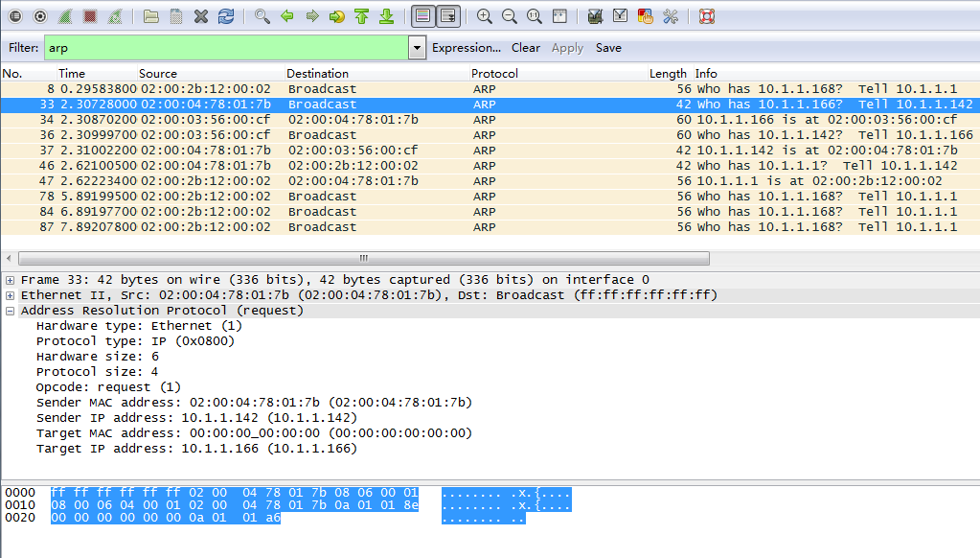Edit capture filters icon
The width and height of the screenshot is (980, 558).
595,16
